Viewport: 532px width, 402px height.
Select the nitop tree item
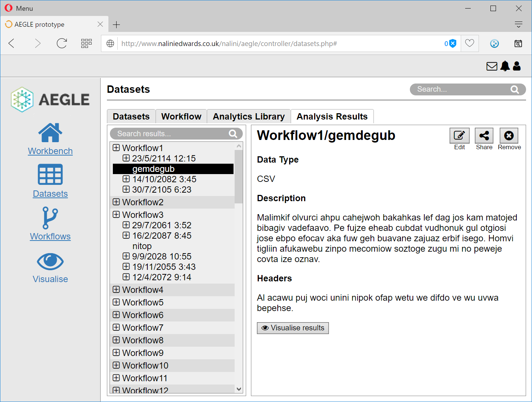[x=142, y=246]
